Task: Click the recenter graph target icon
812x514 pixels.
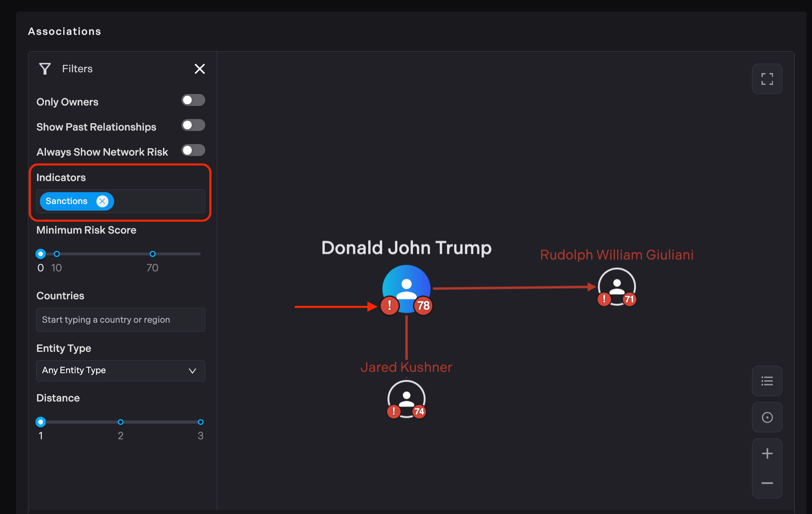Action: coord(767,418)
